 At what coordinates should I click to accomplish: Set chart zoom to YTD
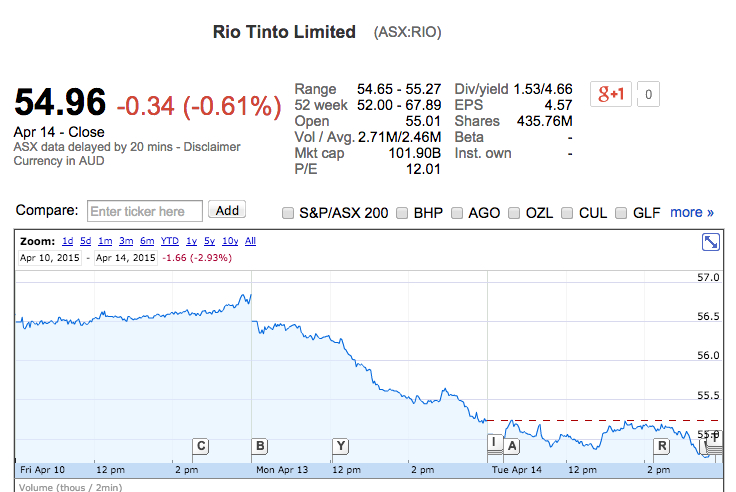169,241
